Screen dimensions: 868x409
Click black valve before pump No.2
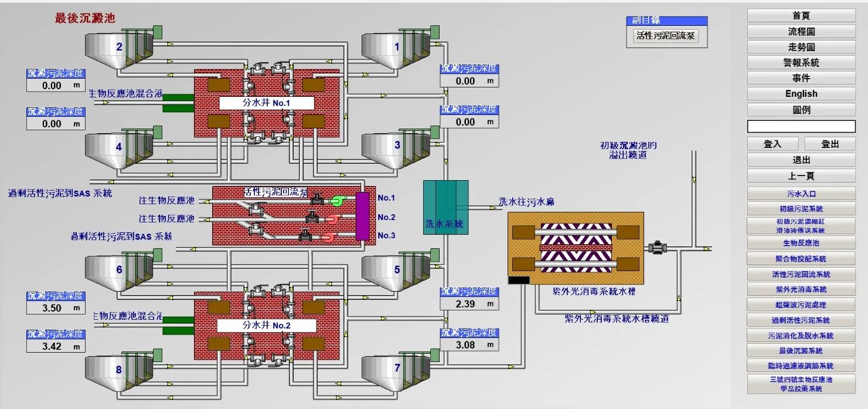pyautogui.click(x=312, y=217)
